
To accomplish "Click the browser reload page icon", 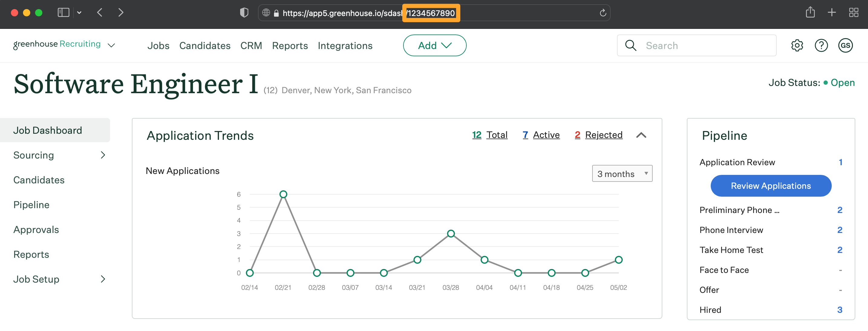I will pyautogui.click(x=603, y=13).
